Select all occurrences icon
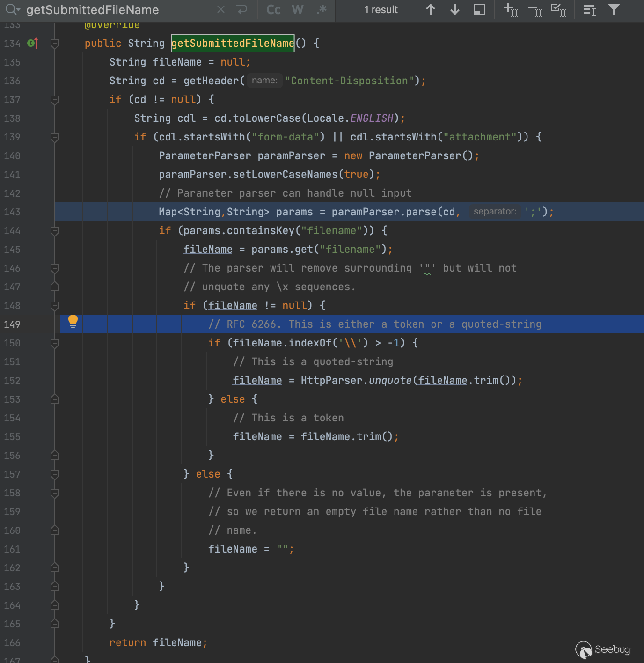Screen dimensions: 644x663 (x=559, y=10)
